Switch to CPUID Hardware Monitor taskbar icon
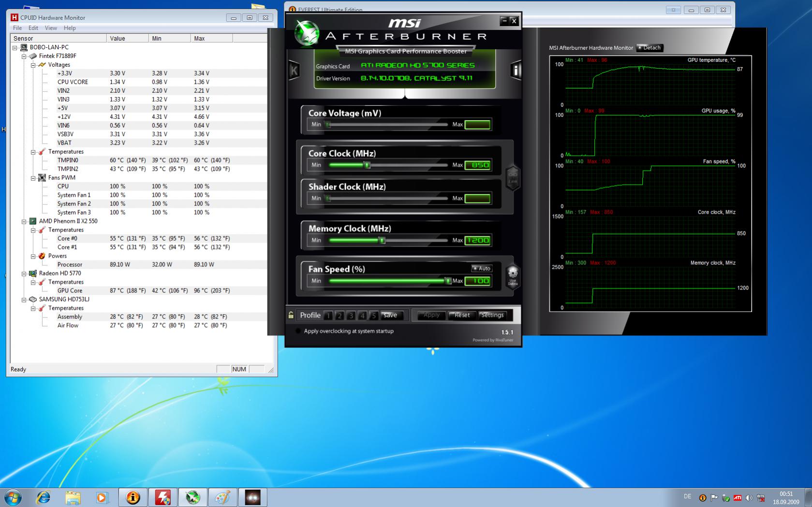Screen dimensions: 812x507 (163, 497)
